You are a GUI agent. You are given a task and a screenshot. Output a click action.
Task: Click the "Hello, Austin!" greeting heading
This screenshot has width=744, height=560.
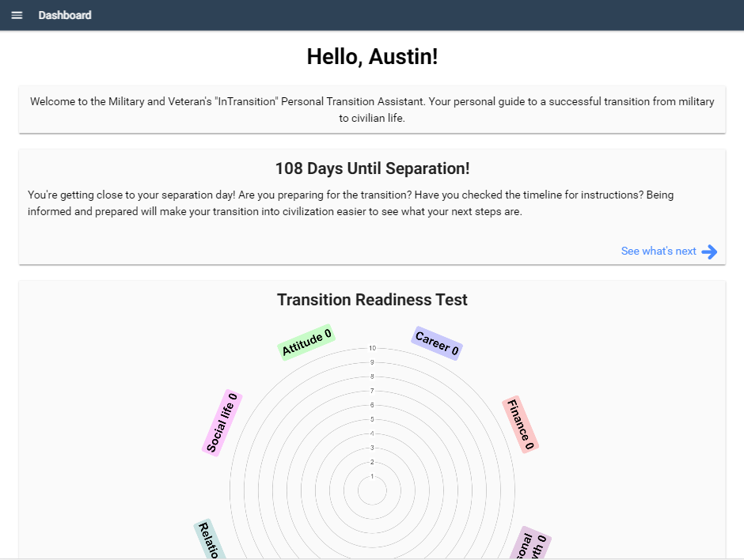[x=372, y=57]
